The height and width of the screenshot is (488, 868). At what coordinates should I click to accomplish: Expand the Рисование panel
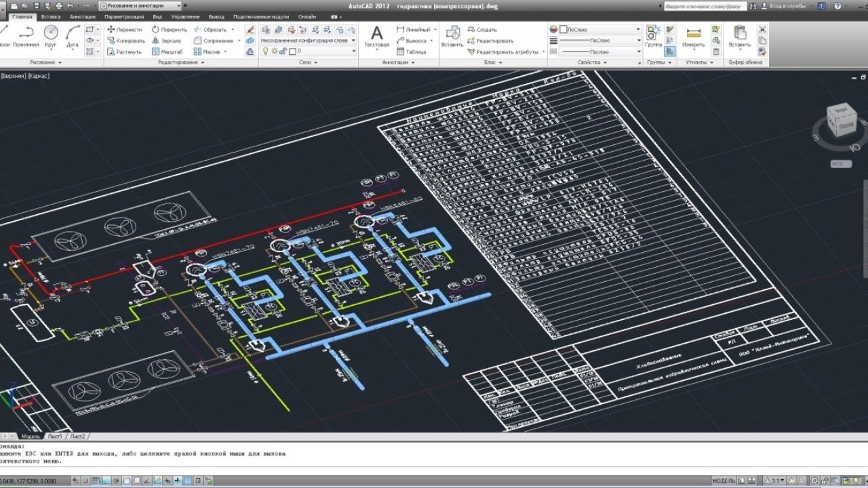tap(45, 62)
